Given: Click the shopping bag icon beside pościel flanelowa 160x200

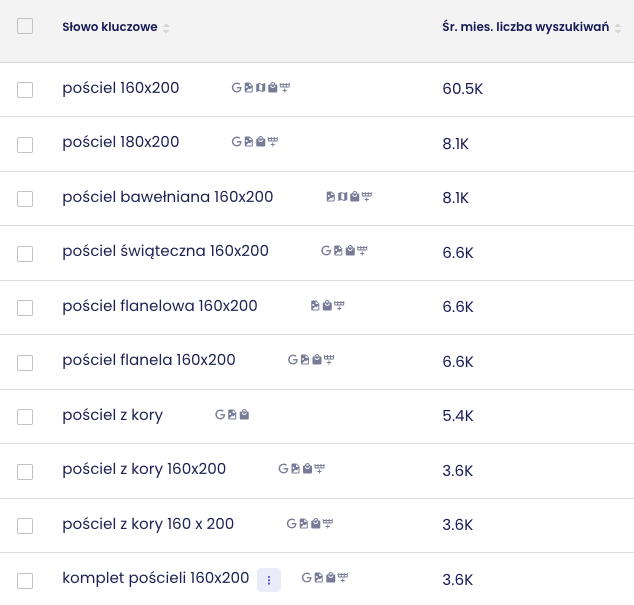Looking at the screenshot, I should [x=327, y=306].
